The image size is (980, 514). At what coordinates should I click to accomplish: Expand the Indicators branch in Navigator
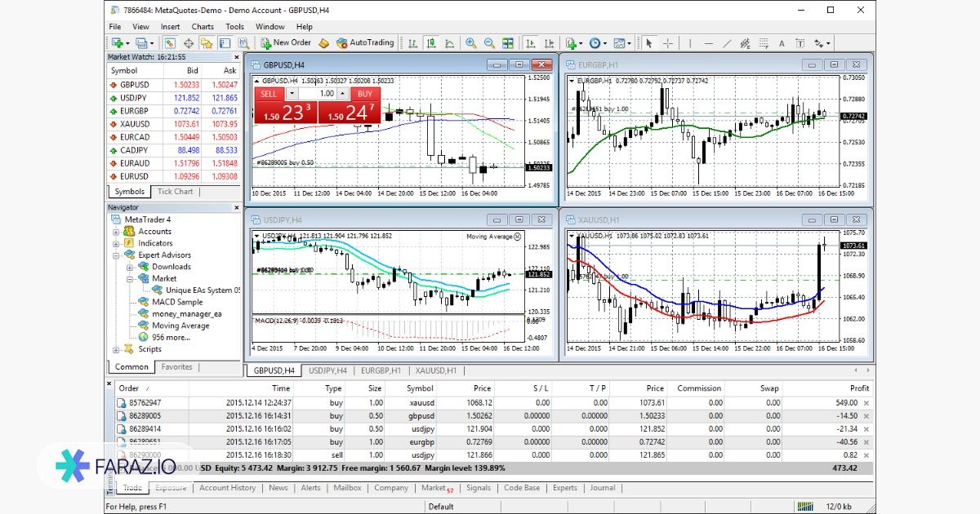click(115, 242)
